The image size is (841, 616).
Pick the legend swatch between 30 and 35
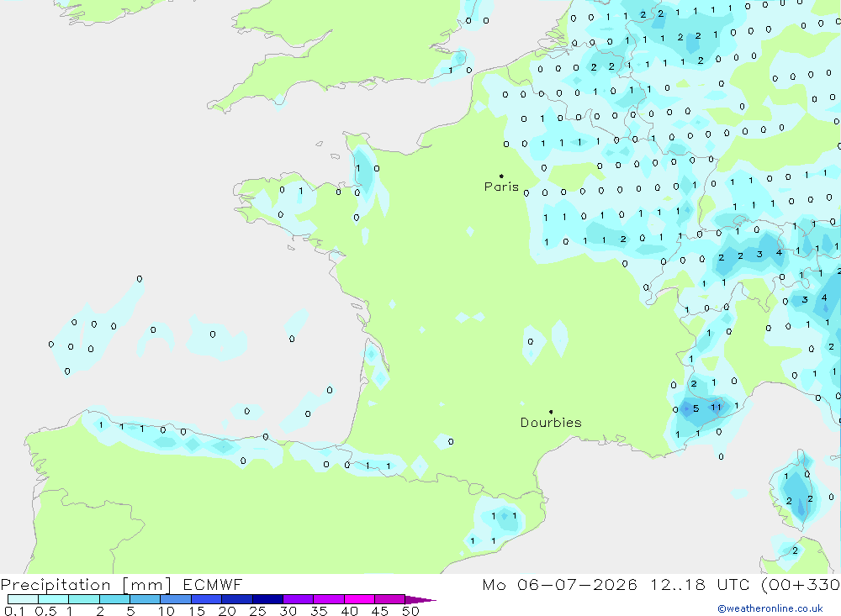(x=298, y=599)
